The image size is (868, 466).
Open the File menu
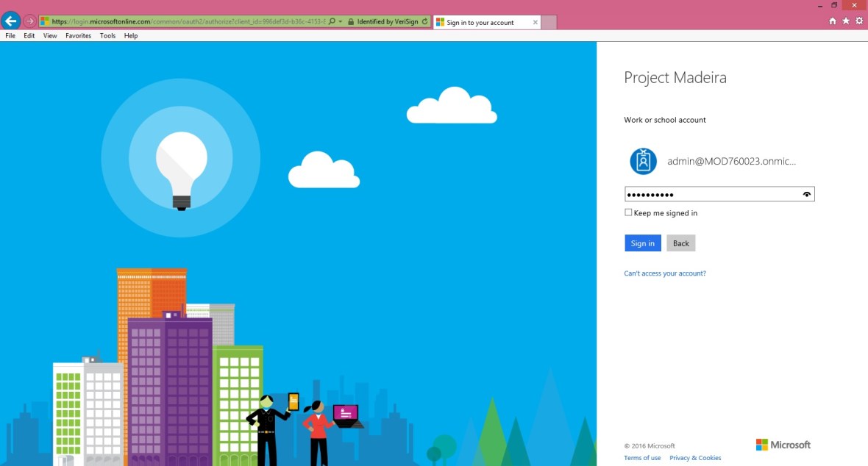(10, 35)
